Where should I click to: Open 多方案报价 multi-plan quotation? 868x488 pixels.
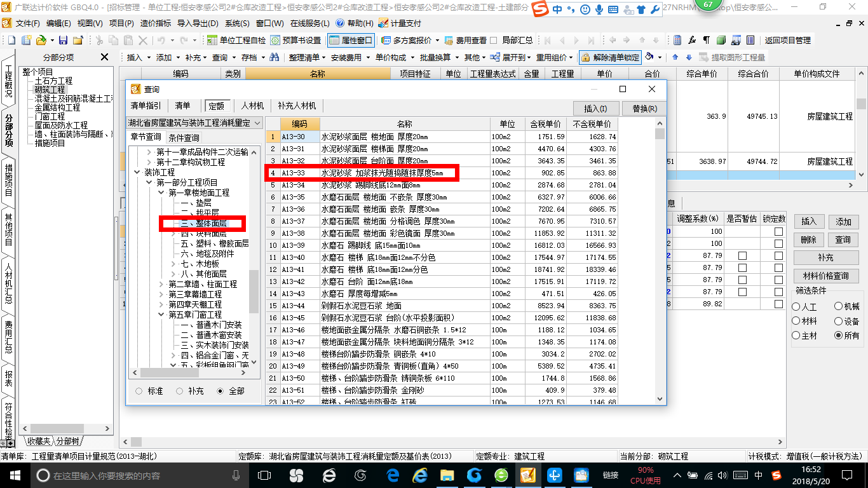(x=410, y=40)
